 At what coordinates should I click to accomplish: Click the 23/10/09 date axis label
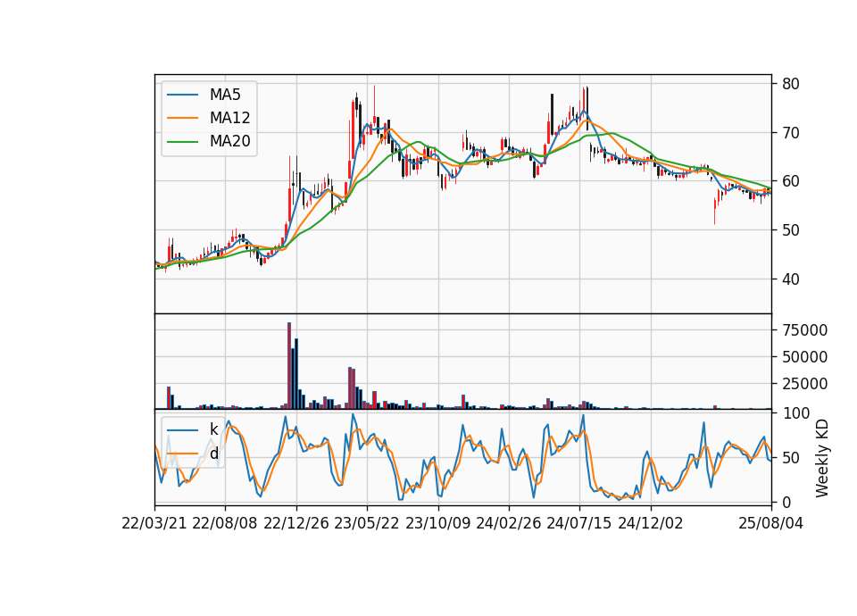(437, 523)
